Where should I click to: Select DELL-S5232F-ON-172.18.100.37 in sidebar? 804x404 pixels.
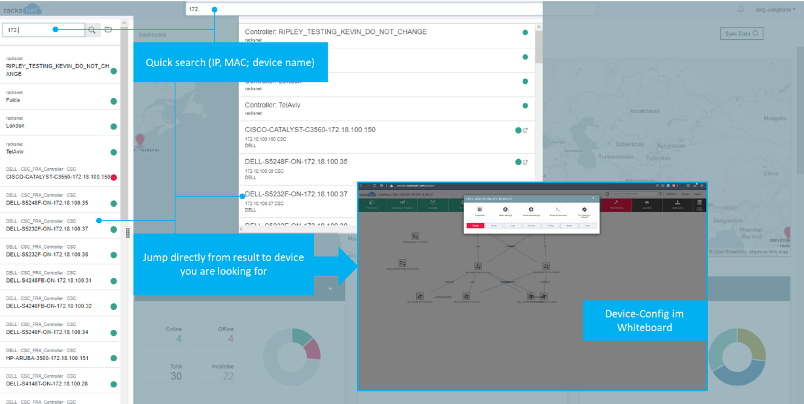coord(60,226)
